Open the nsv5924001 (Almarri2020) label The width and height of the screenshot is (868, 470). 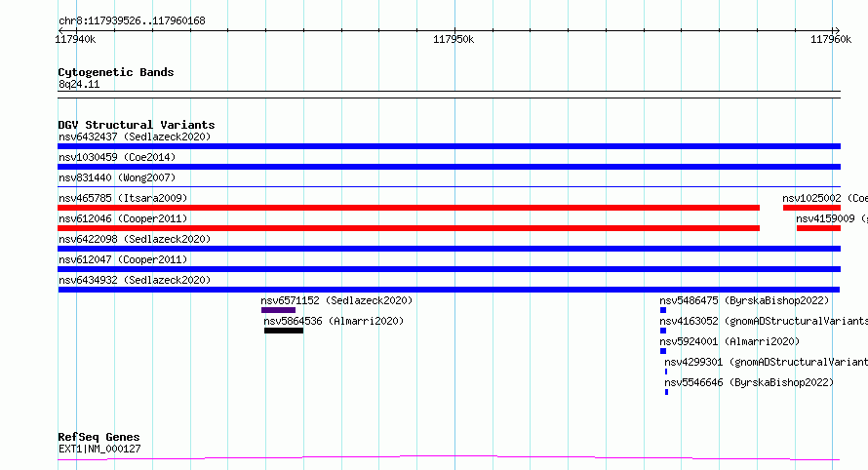pyautogui.click(x=730, y=341)
